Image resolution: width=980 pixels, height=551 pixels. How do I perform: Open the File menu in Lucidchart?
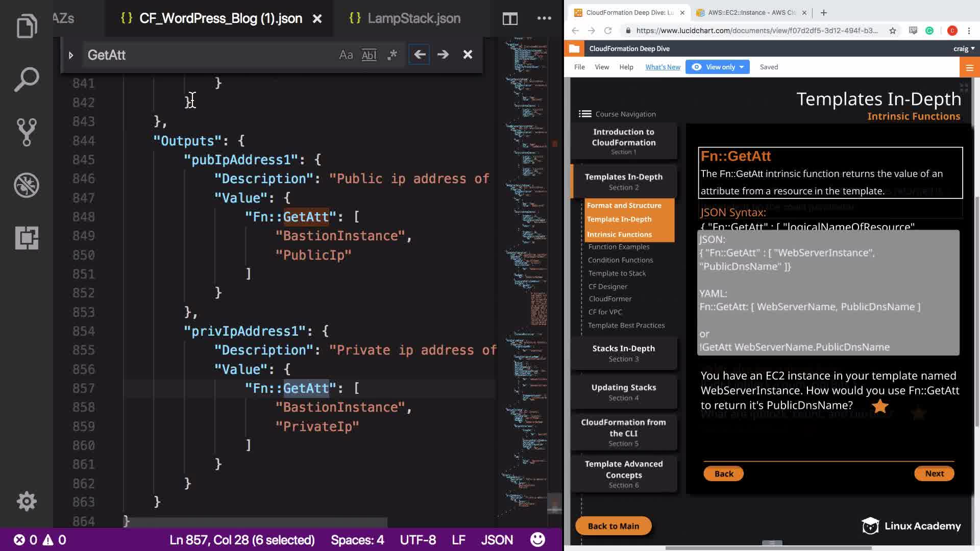(579, 67)
